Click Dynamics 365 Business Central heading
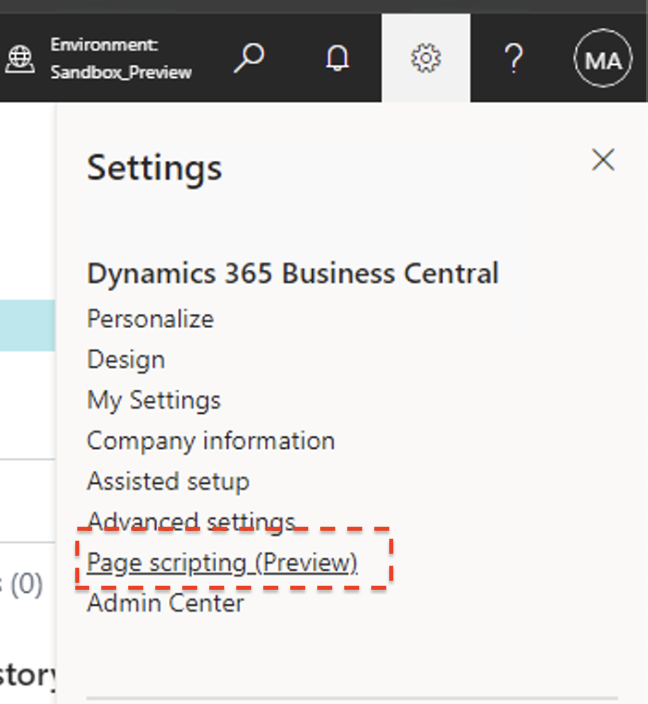This screenshot has height=704, width=648. pos(293,273)
